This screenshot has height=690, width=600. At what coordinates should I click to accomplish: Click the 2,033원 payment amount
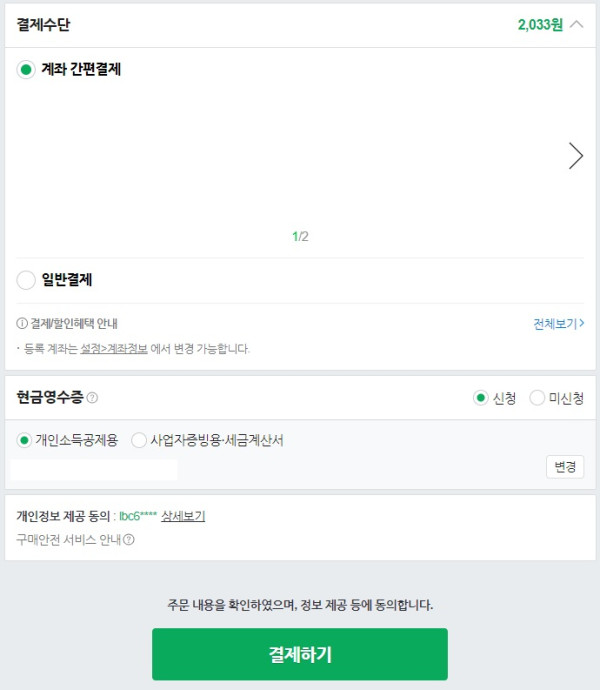pos(540,25)
